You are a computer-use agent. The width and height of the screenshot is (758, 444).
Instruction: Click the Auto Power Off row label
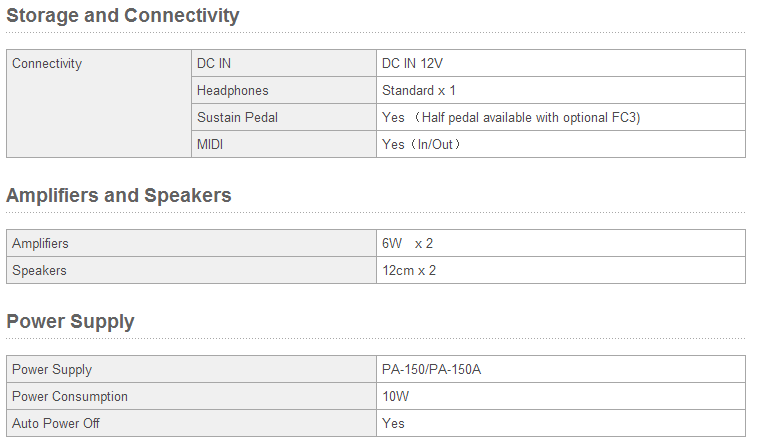[56, 424]
